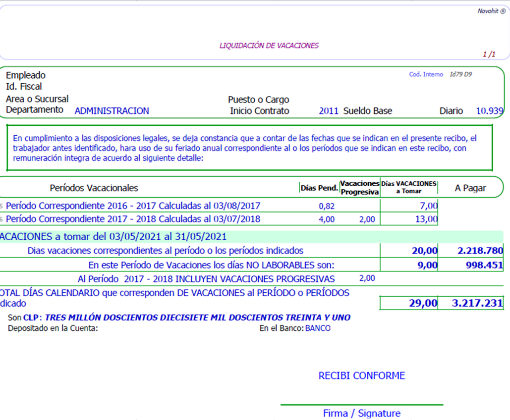Click the Períodos Vacacionales column header

(94, 188)
